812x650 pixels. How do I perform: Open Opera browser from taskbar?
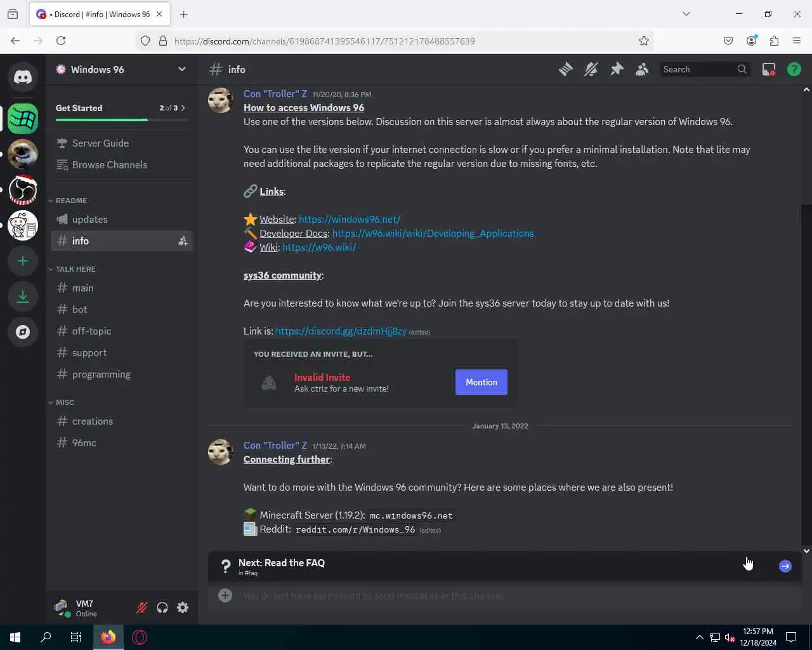click(x=140, y=637)
